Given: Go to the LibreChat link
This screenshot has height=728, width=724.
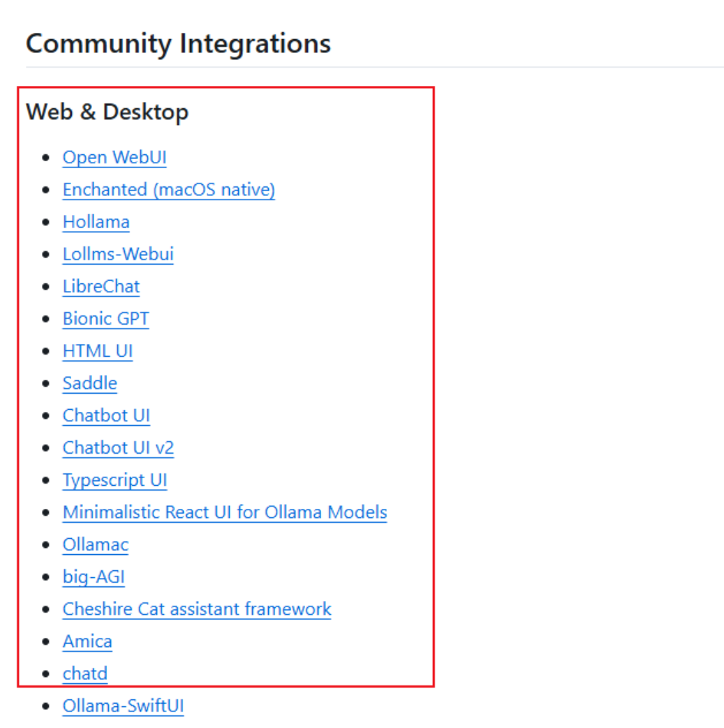Looking at the screenshot, I should (x=101, y=286).
